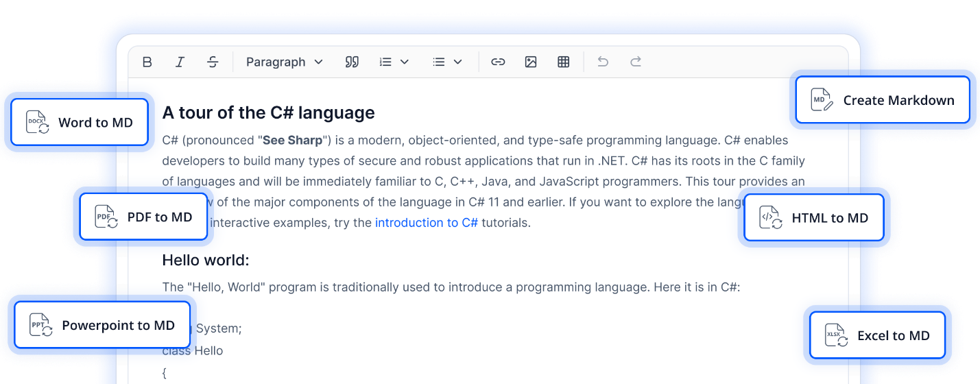Click the PPT file icon
This screenshot has width=980, height=384.
[x=41, y=325]
